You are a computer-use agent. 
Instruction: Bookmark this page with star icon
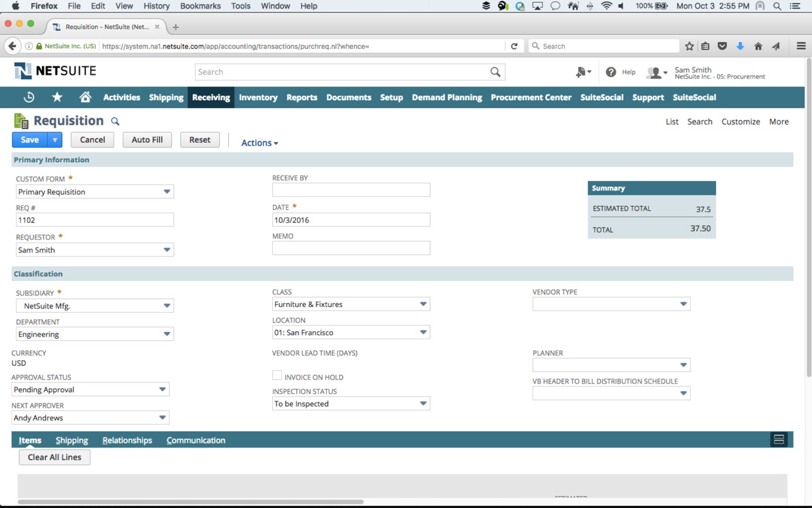pos(689,46)
